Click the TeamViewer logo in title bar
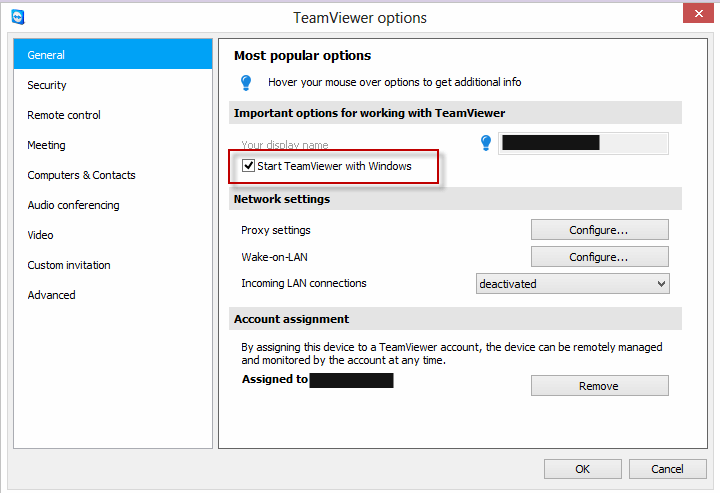 point(17,17)
